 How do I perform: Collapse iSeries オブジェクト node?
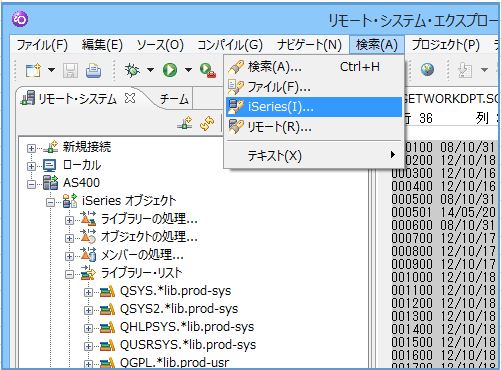coord(50,202)
